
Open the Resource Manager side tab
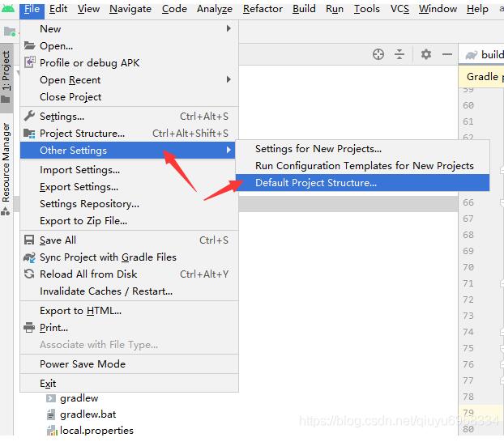(x=6, y=168)
